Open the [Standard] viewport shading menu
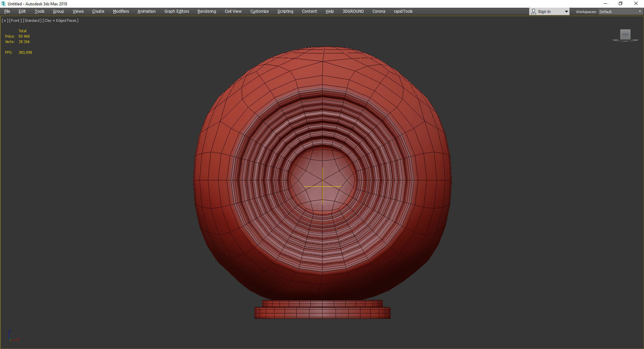644x349 pixels. (x=32, y=20)
